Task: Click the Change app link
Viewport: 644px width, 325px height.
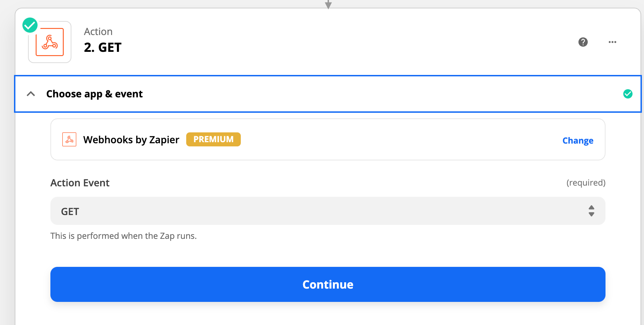Action: click(x=577, y=140)
